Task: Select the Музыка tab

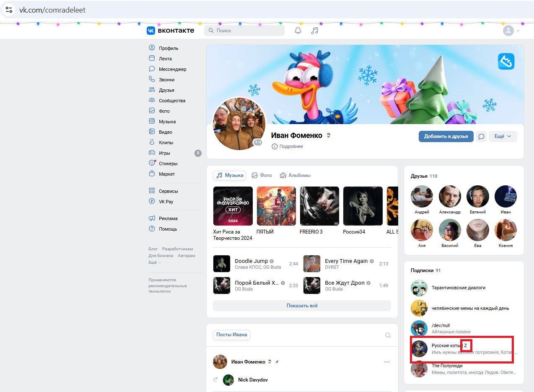Action: 230,175
